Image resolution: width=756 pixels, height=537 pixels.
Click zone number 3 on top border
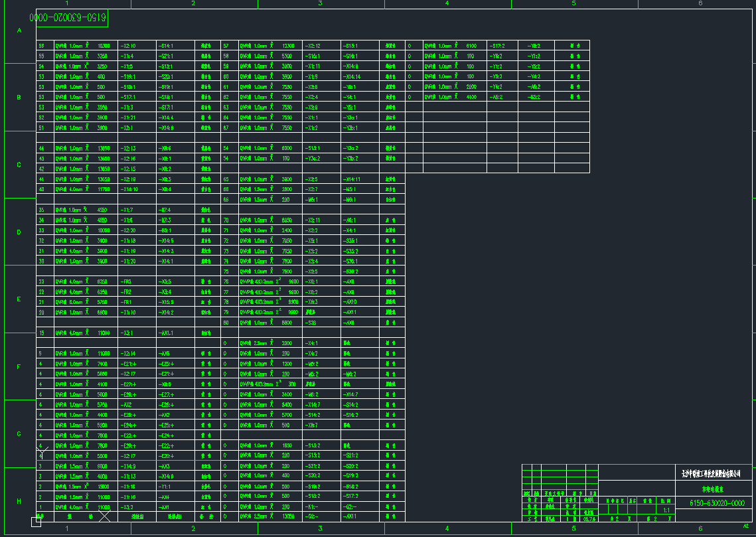tap(320, 4)
